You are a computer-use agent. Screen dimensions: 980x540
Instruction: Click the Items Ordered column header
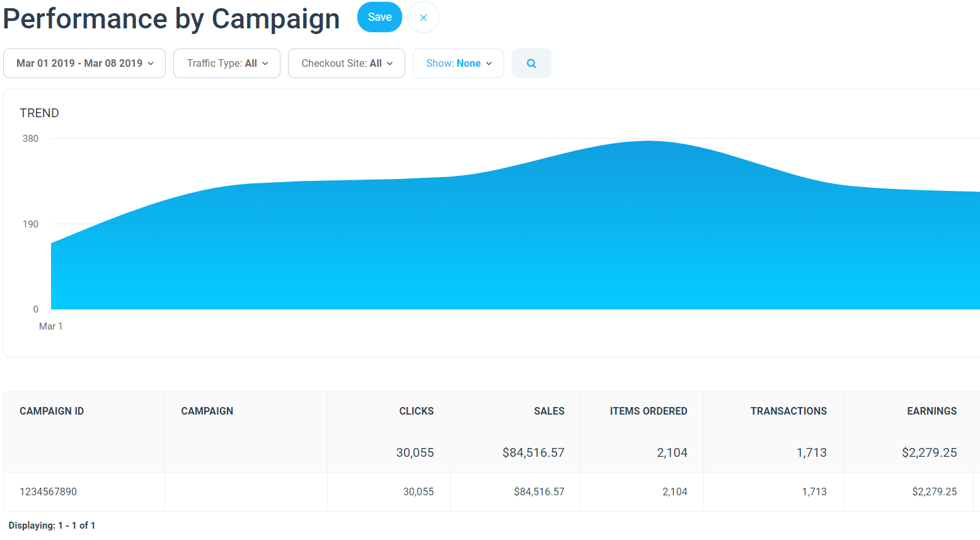click(x=648, y=411)
